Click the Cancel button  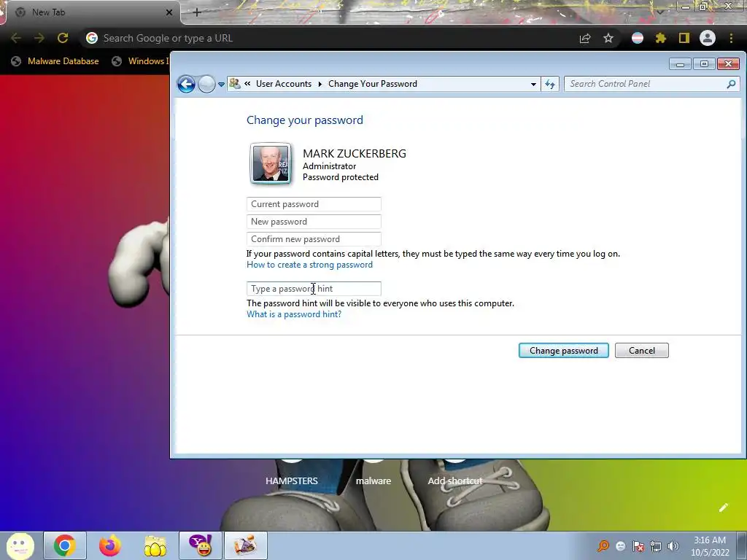(x=642, y=351)
